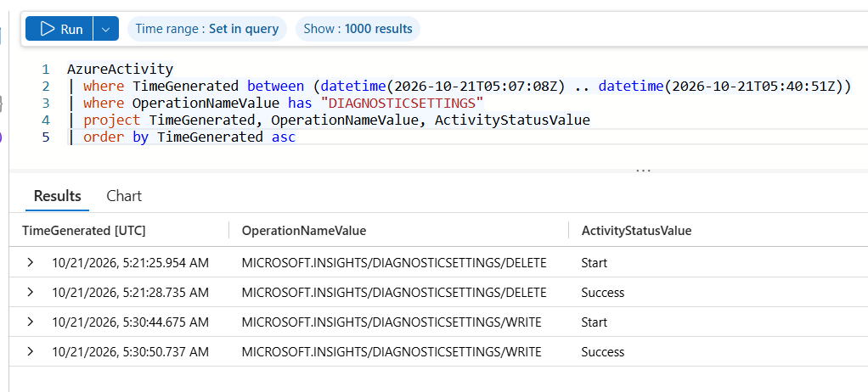Click the Success status in the 5:21:28.735 row
868x392 pixels.
click(603, 293)
